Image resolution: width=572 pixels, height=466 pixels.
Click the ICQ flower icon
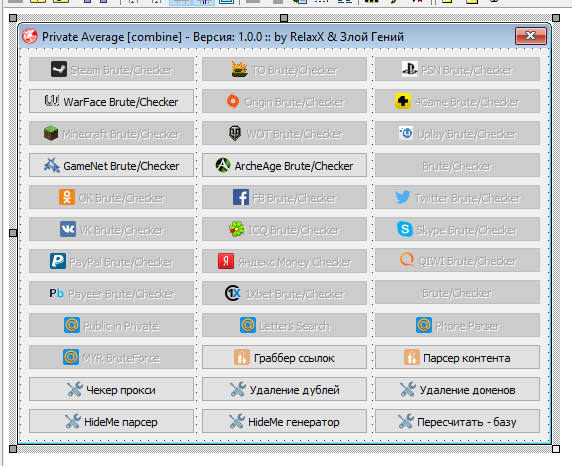point(237,229)
